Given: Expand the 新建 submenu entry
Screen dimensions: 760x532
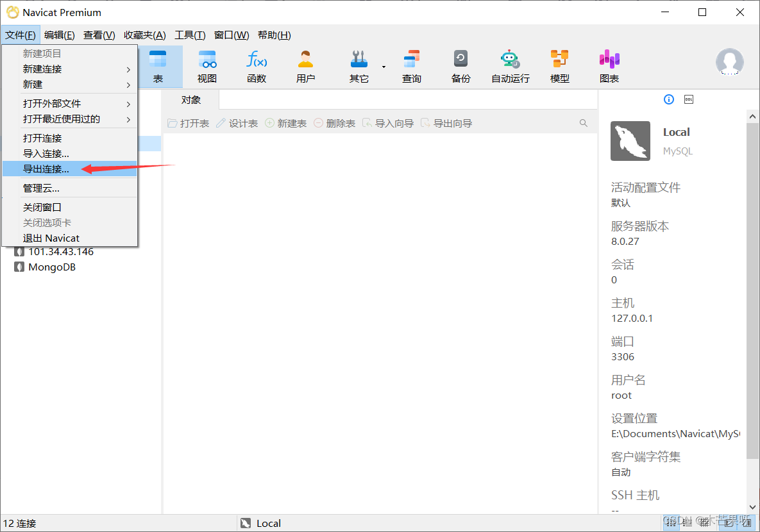Looking at the screenshot, I should [70, 85].
